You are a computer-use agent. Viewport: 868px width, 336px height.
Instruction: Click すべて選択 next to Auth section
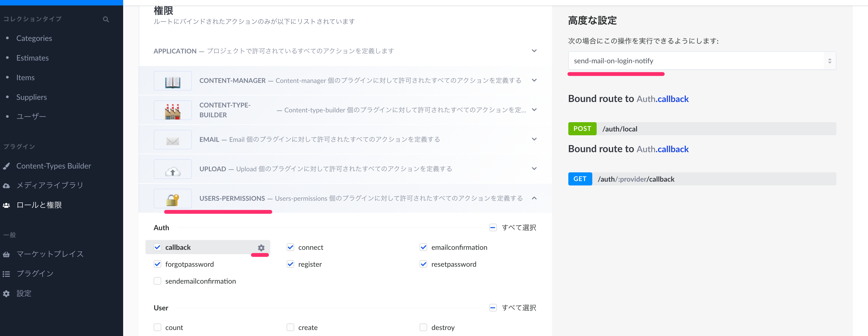[519, 227]
